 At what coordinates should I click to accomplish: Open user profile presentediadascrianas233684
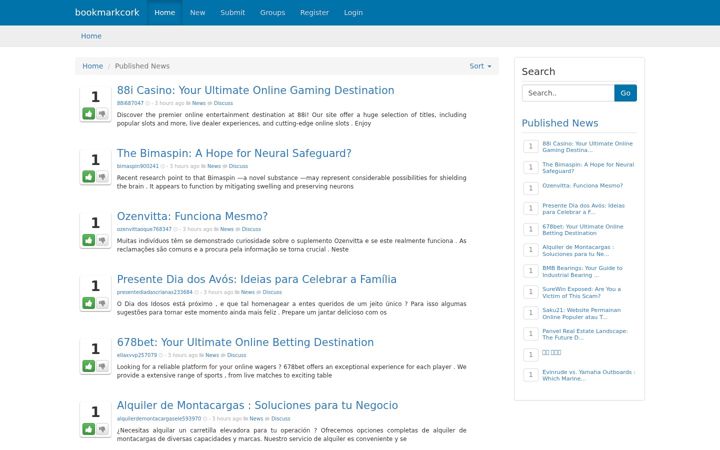click(154, 292)
